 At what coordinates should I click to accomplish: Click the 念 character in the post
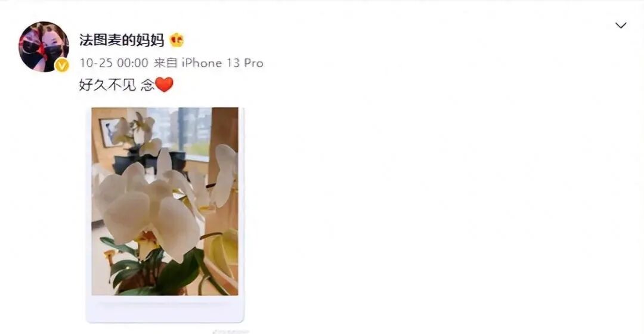click(x=147, y=85)
